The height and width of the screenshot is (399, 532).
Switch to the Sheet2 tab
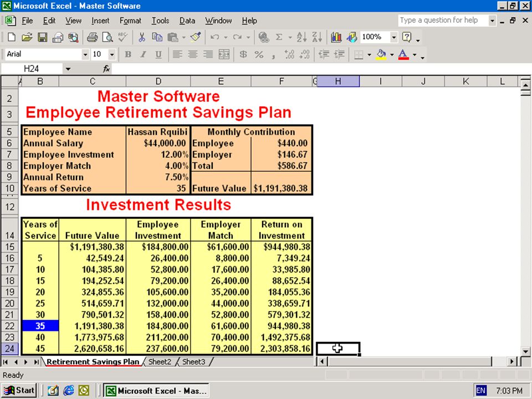click(x=160, y=362)
